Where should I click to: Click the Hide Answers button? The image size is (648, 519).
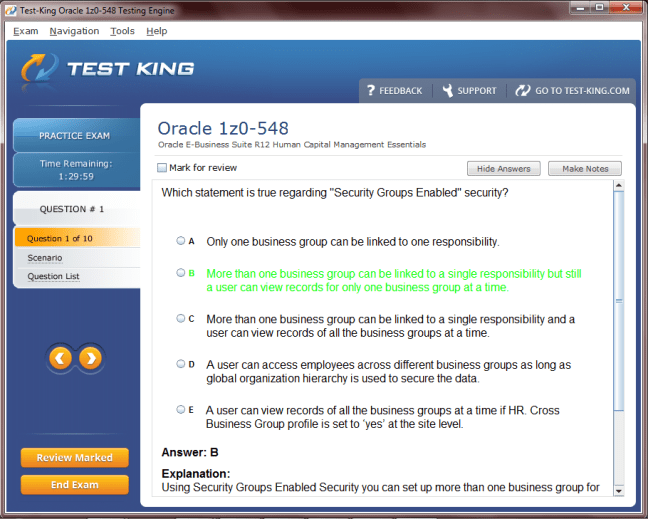coord(504,169)
